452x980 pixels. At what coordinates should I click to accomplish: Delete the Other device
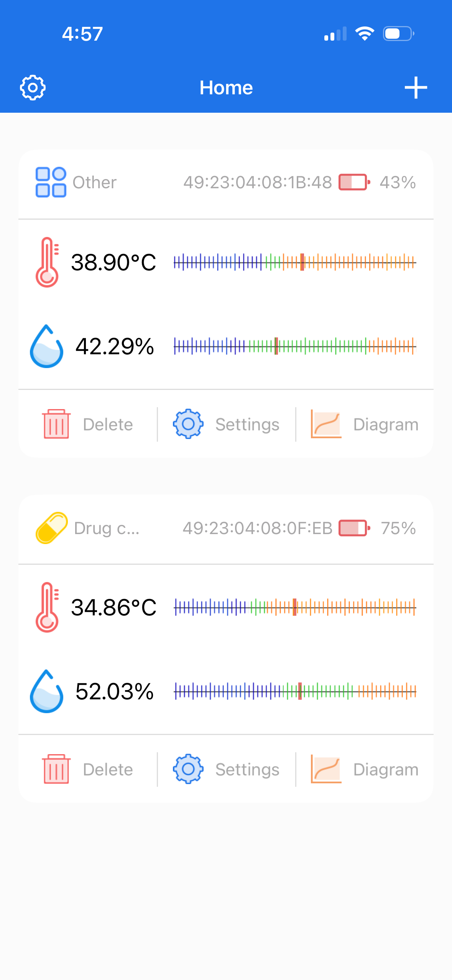[87, 424]
